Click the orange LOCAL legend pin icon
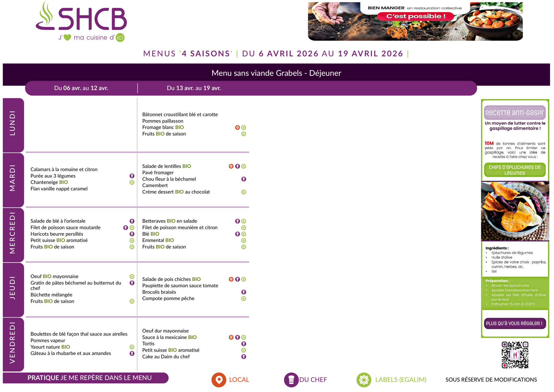The width and height of the screenshot is (554, 392). pos(219,380)
